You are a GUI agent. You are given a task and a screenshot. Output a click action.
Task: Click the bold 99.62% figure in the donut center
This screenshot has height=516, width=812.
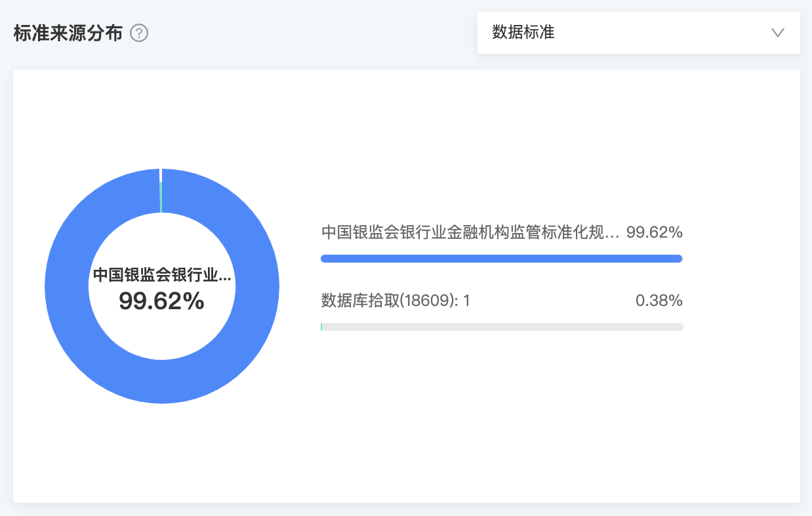[161, 301]
